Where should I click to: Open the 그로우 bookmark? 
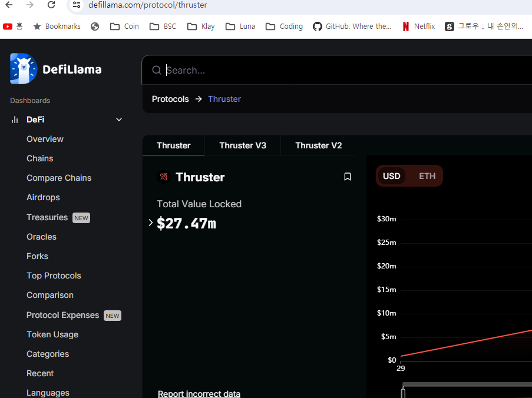point(484,26)
